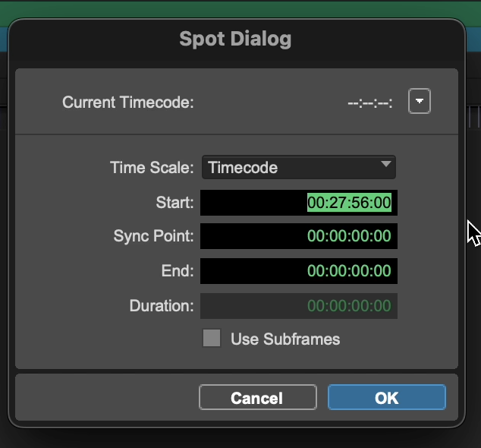Image resolution: width=481 pixels, height=448 pixels.
Task: Click the Time Scale dropdown arrow
Action: [385, 165]
